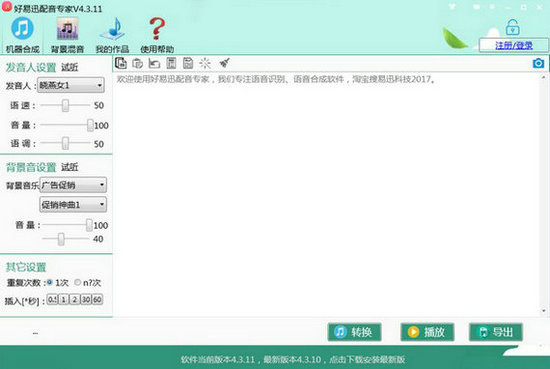
Task: Open the 背景混音 mixer icon
Action: [x=67, y=29]
